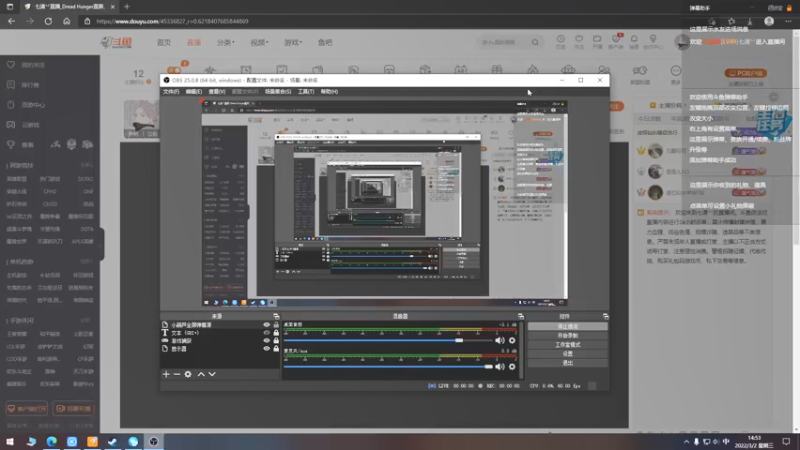Open my follows heart icon in left sidebar
This screenshot has width=800, height=450.
(11, 65)
